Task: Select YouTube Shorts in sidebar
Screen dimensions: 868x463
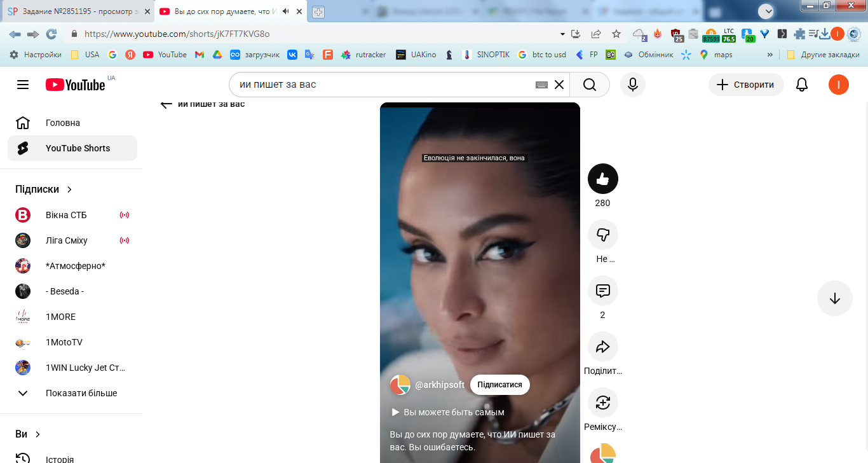Action: 72,148
